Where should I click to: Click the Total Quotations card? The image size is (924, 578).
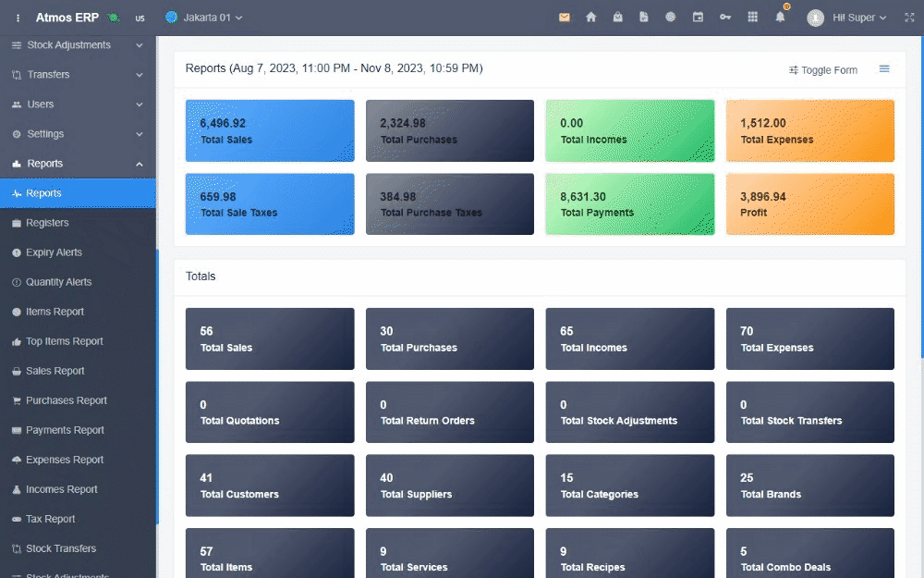270,412
